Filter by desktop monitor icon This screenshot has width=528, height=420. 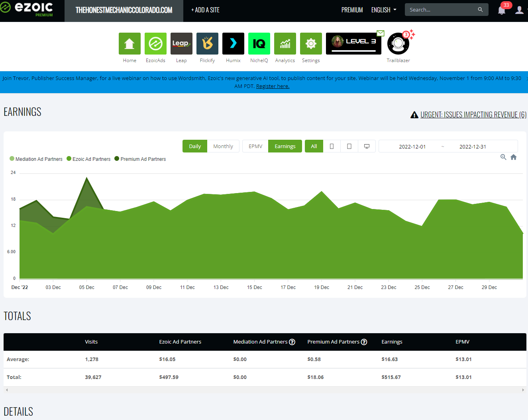367,146
